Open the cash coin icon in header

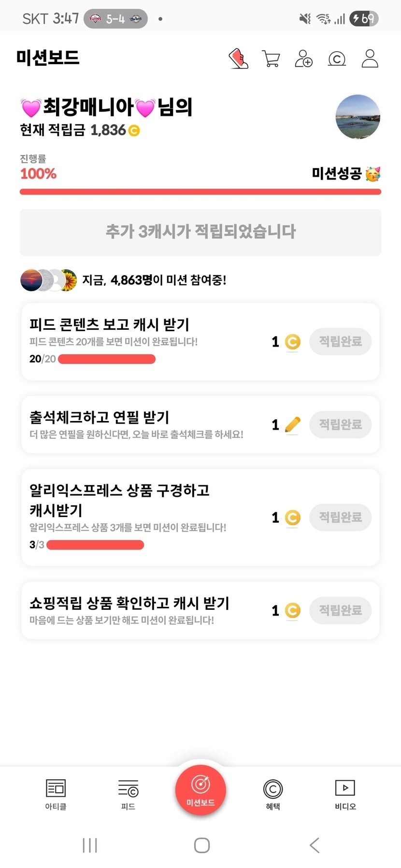pyautogui.click(x=337, y=59)
